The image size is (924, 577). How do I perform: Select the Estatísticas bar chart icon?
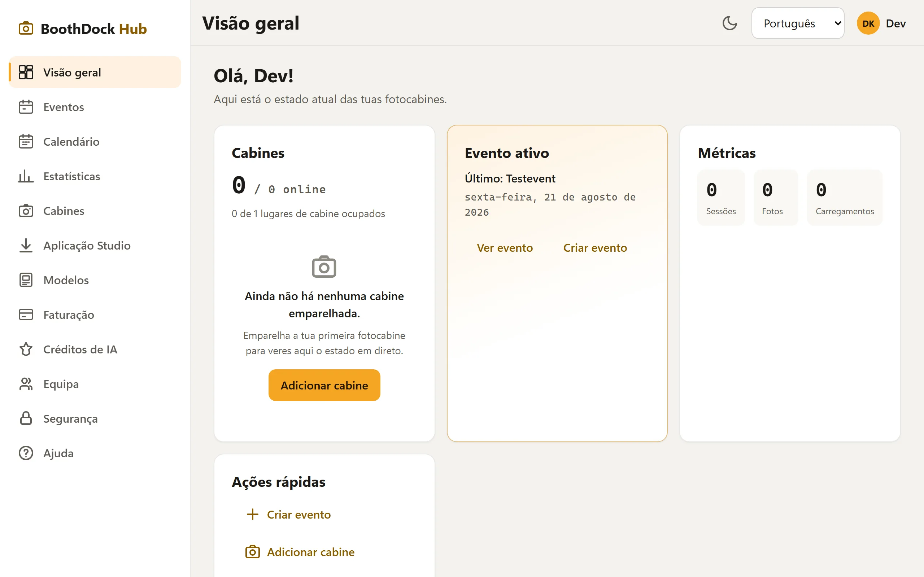click(x=26, y=176)
